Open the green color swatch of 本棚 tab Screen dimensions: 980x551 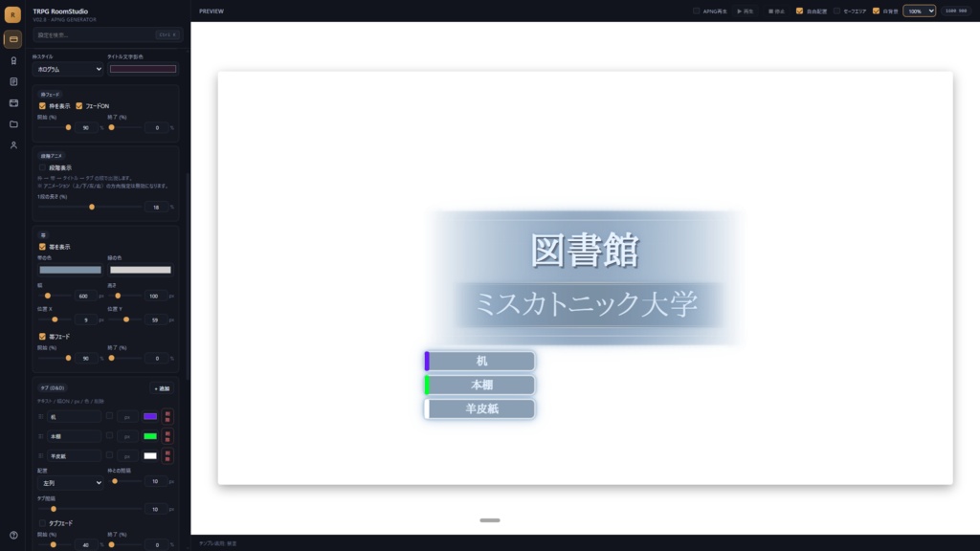click(150, 436)
